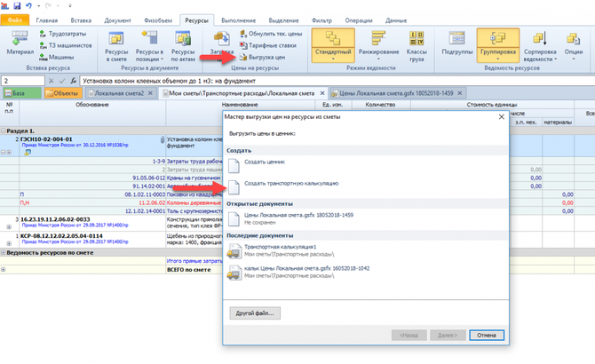Open the Локальная смета2 document tab

point(119,93)
